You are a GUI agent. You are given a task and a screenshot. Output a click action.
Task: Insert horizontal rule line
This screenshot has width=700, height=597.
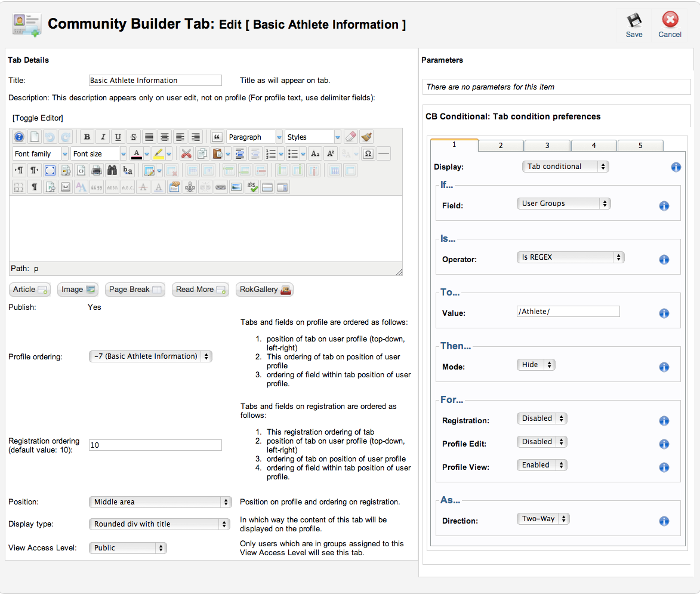(384, 153)
